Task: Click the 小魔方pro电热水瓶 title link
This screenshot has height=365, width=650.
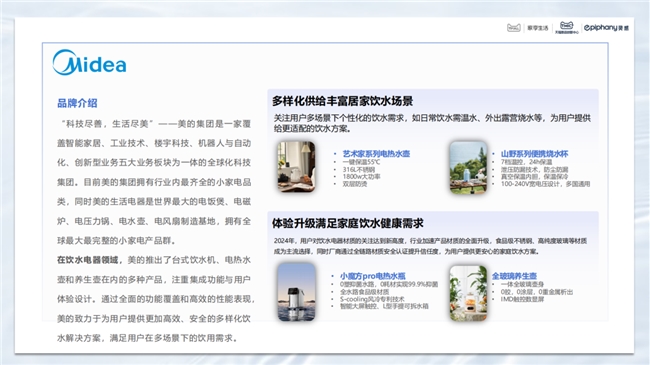Action: pyautogui.click(x=373, y=276)
